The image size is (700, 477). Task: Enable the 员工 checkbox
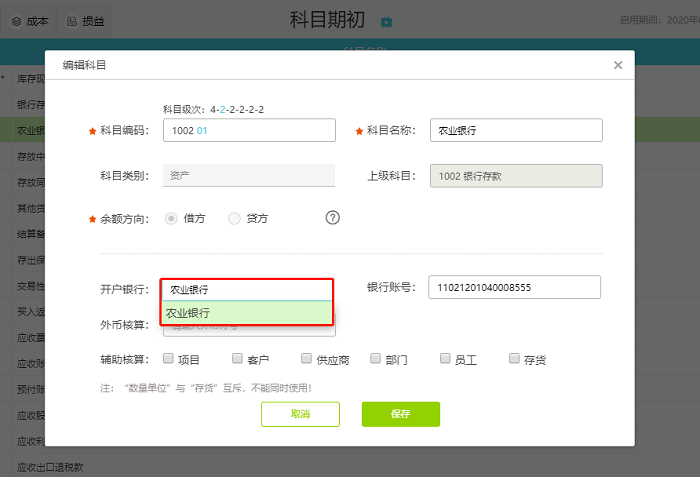pos(445,359)
